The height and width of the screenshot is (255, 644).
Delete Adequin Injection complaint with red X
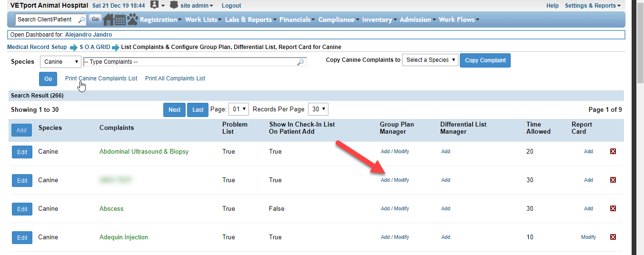tap(613, 237)
